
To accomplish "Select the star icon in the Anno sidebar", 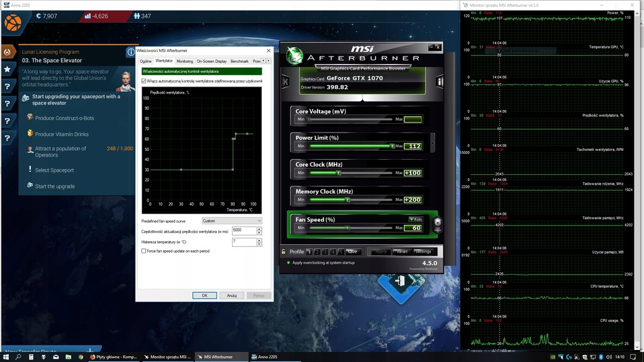I will click(8, 69).
